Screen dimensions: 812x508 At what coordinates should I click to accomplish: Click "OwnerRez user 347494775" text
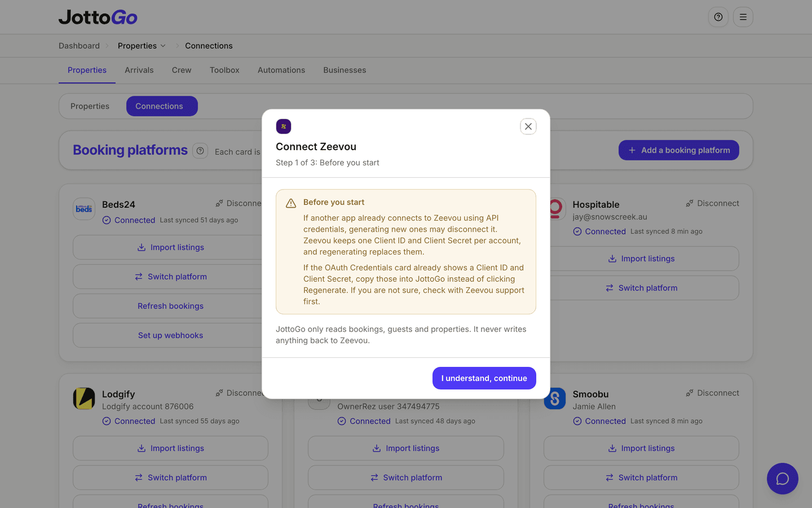(389, 406)
